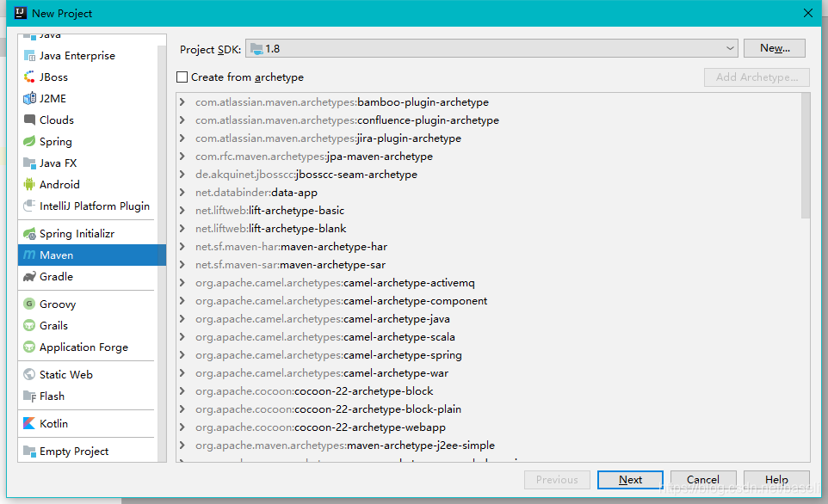Click the Android robot icon

point(29,185)
